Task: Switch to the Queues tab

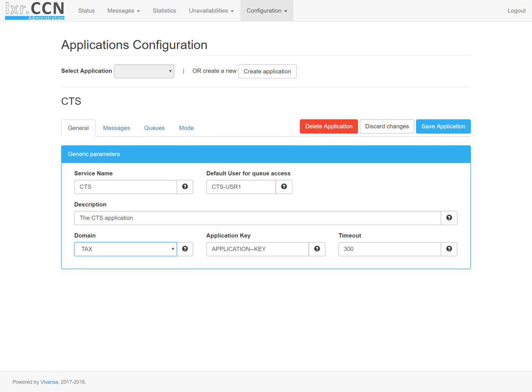Action: click(x=155, y=128)
